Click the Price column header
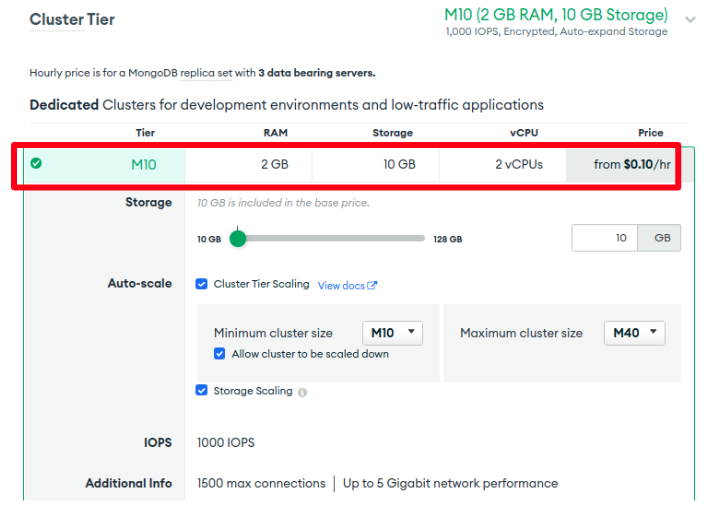 pos(651,133)
